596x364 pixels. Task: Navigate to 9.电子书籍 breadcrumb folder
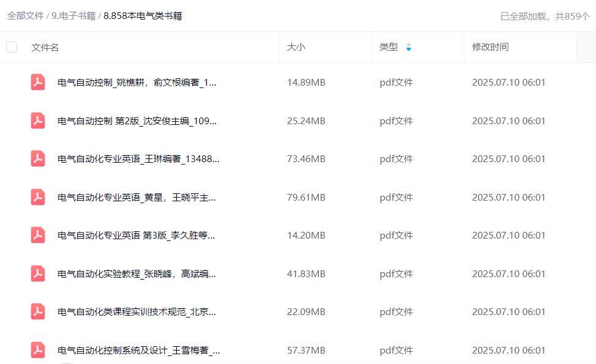tap(73, 16)
